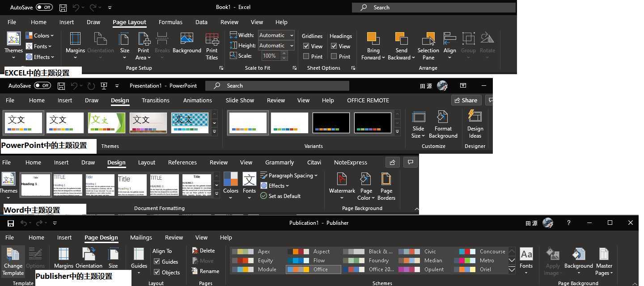Select PowerPoint green theme thumbnail
The image size is (644, 286).
click(106, 123)
